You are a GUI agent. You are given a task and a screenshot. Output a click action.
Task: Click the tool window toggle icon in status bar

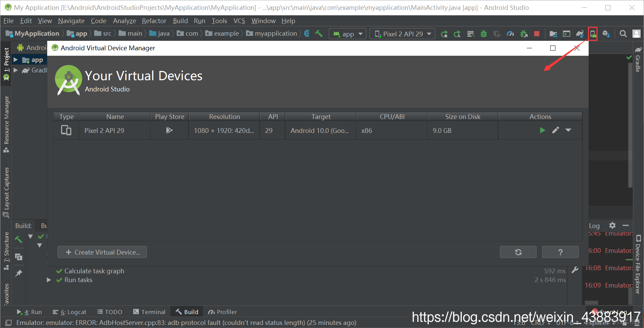pos(8,323)
